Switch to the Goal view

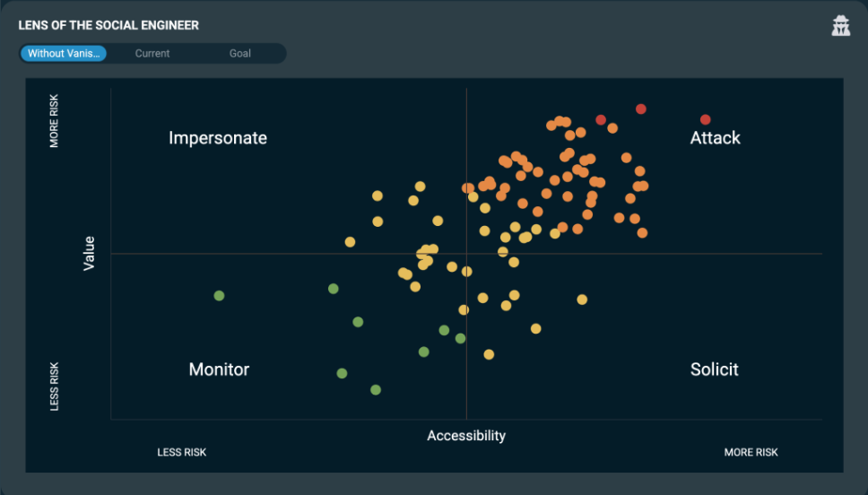(240, 54)
